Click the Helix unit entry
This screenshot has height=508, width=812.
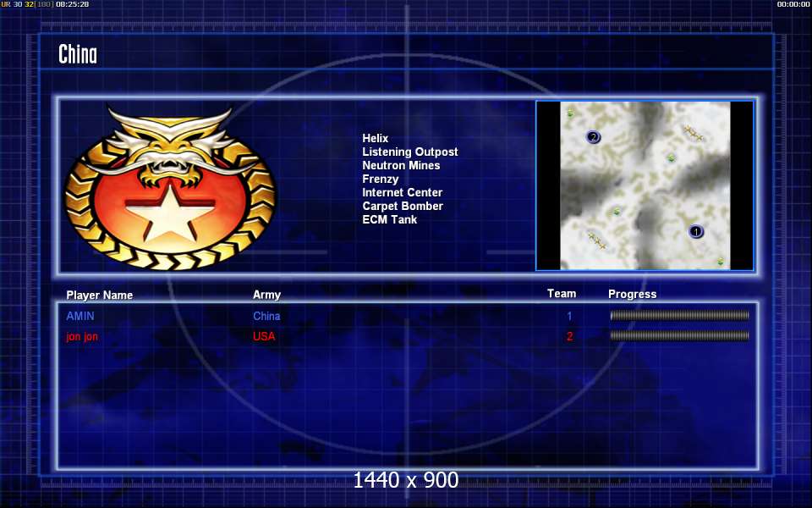coord(376,138)
